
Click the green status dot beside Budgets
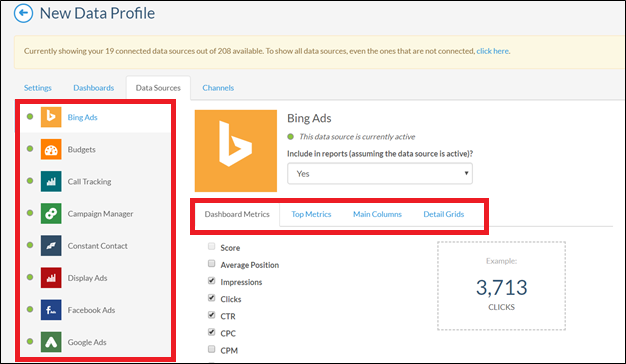click(x=30, y=148)
